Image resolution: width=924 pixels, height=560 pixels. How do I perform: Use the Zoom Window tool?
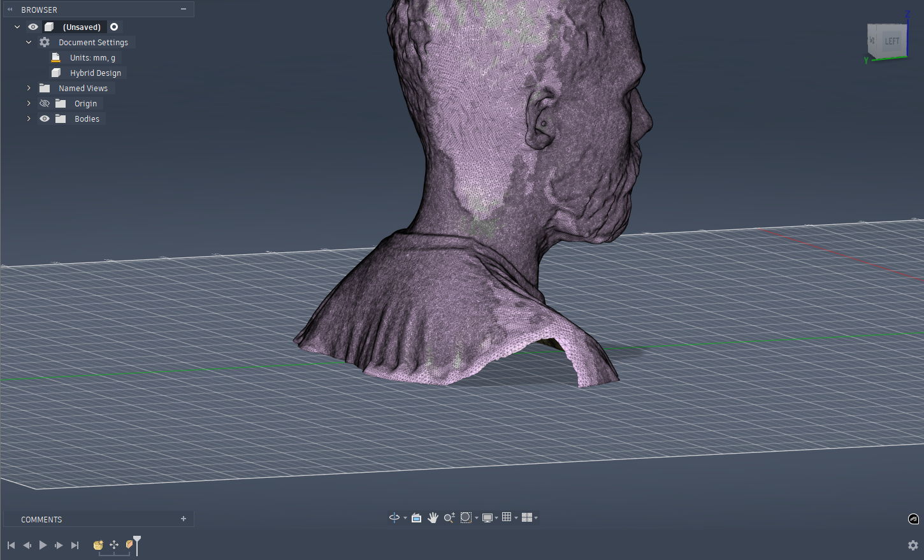(466, 517)
